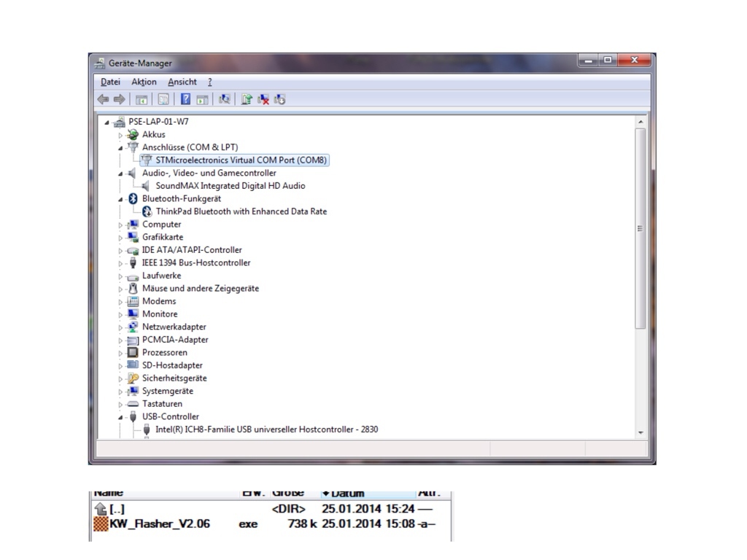Select ThinkPad Bluetooth with Enhanced Data Rate
Viewport: 747px width, 560px height.
(x=241, y=211)
